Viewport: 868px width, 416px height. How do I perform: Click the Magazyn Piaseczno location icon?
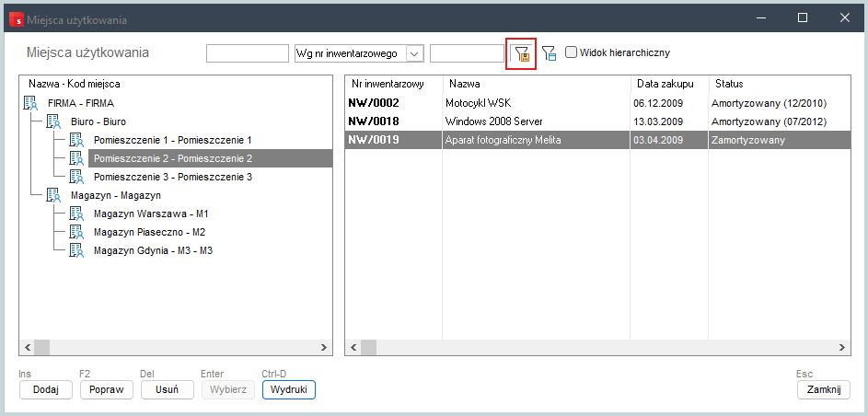tap(75, 232)
